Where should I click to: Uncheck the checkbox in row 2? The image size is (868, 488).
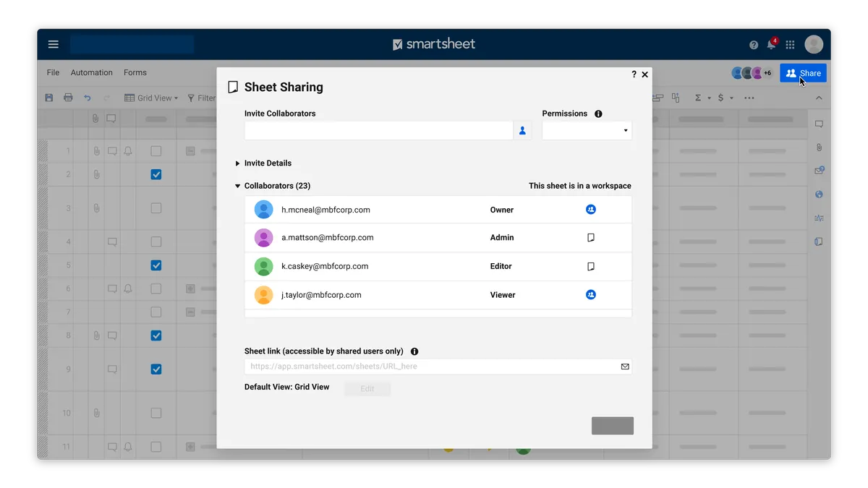click(x=156, y=174)
